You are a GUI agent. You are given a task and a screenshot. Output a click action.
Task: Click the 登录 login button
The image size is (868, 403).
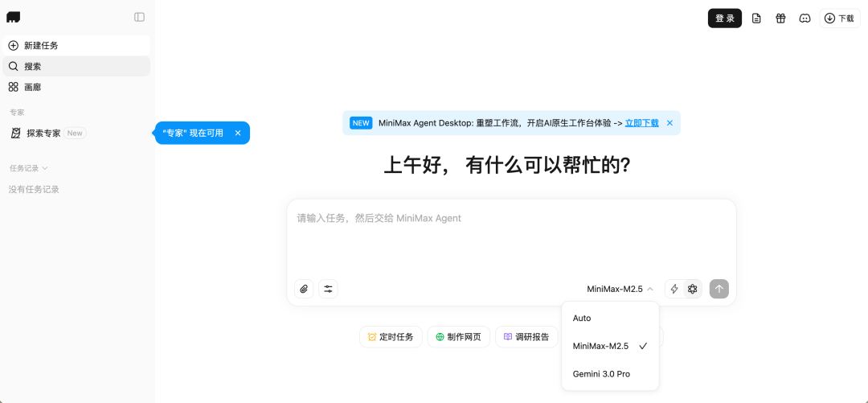click(x=725, y=19)
